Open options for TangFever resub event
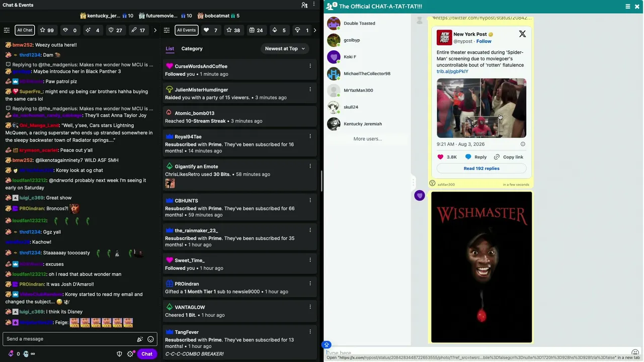 pos(310,332)
